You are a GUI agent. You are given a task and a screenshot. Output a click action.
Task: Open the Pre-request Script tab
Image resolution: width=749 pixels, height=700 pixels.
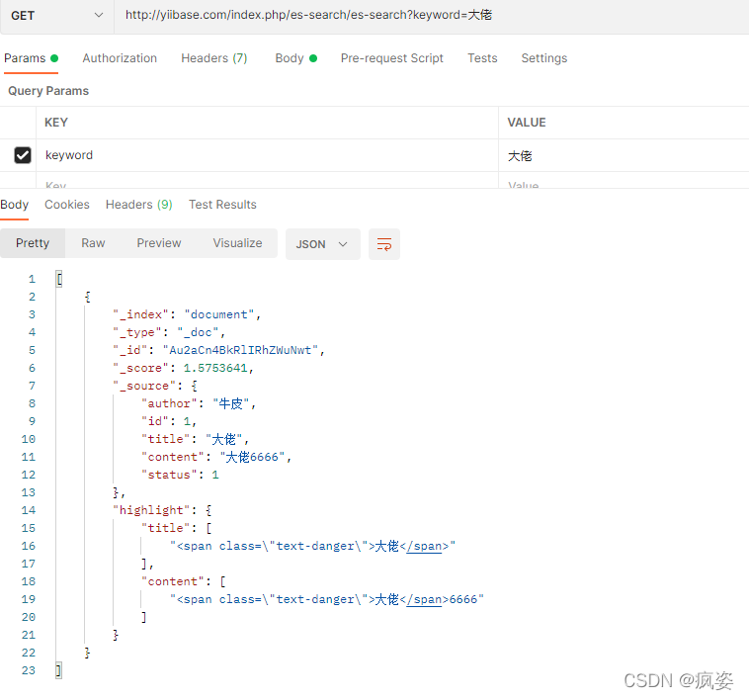point(391,58)
